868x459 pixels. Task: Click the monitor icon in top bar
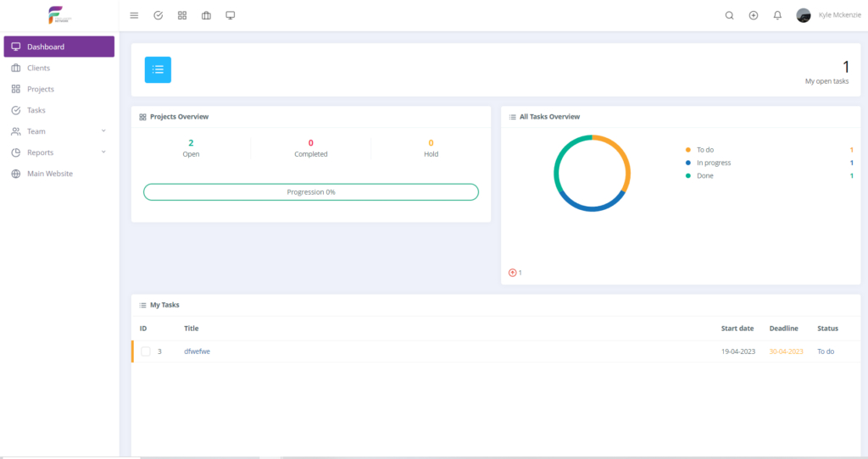[231, 15]
